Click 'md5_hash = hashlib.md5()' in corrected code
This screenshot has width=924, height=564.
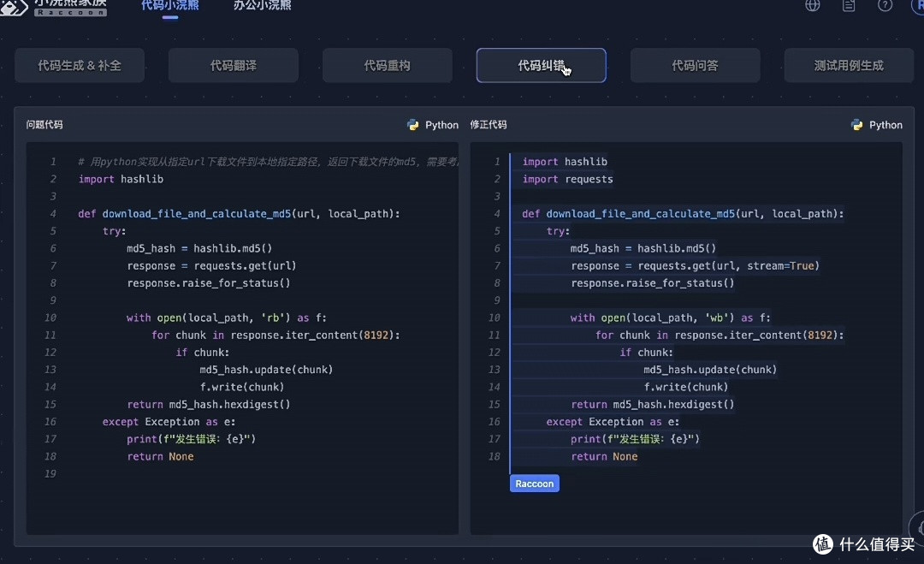(x=643, y=248)
